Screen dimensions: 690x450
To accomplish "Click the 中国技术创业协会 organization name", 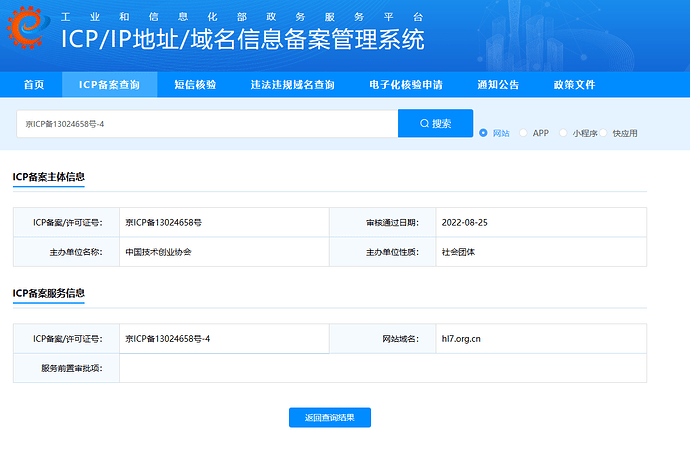I will pos(158,252).
